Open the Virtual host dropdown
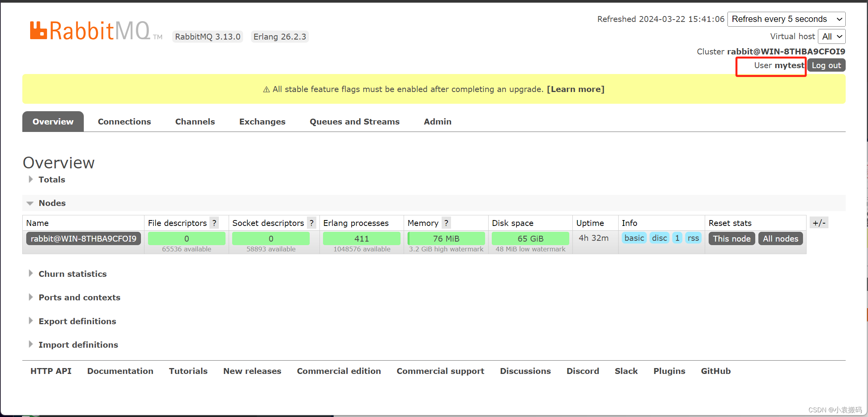Image resolution: width=868 pixels, height=417 pixels. [x=832, y=36]
